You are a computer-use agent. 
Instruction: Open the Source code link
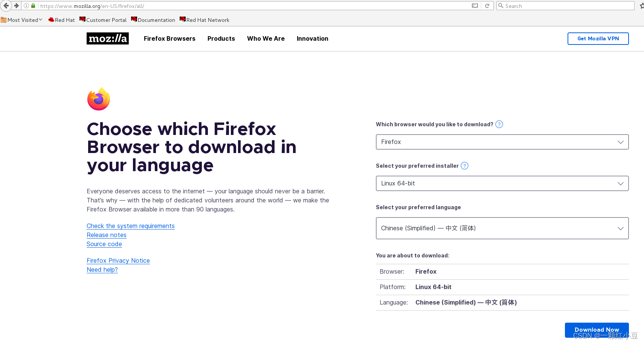(104, 244)
